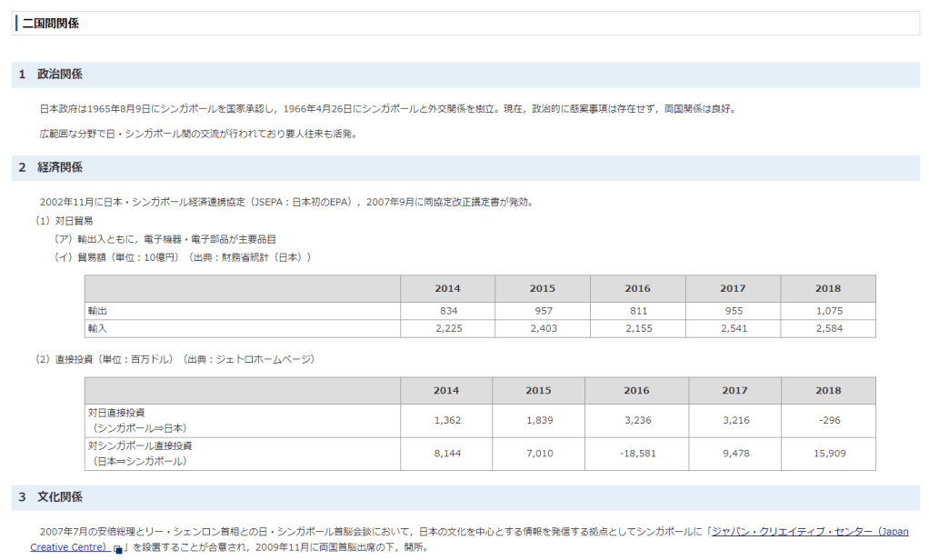Click the -296 investment value cell
Viewport: 929px width, 560px height.
[827, 421]
